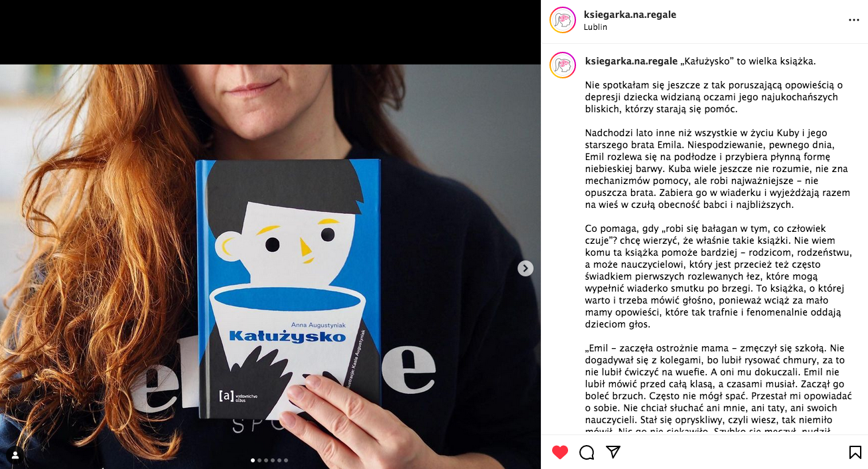Unlike the post with the red heart

tap(560, 452)
